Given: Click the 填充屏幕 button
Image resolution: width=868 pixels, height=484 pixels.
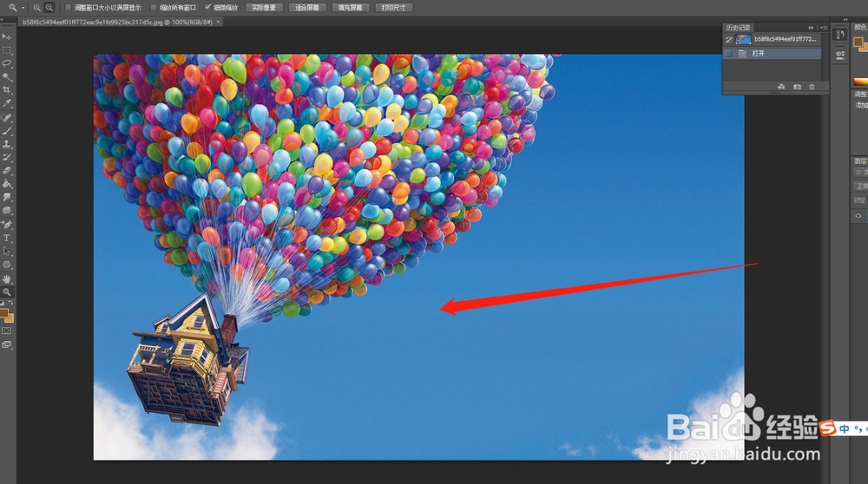Looking at the screenshot, I should click(x=351, y=8).
